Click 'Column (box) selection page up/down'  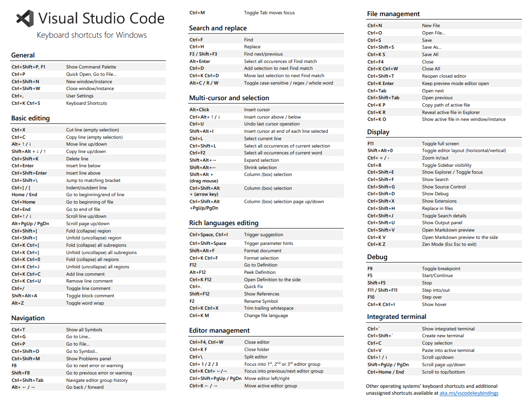point(284,201)
